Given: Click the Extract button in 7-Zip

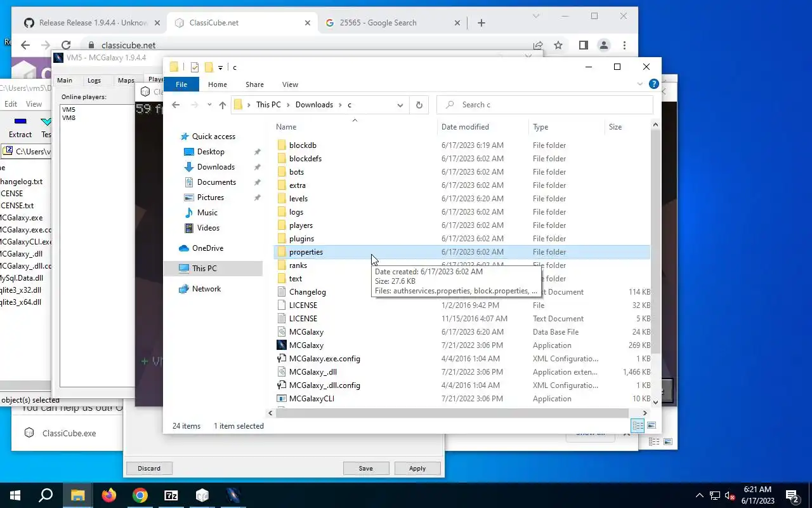Looking at the screenshot, I should tap(20, 127).
